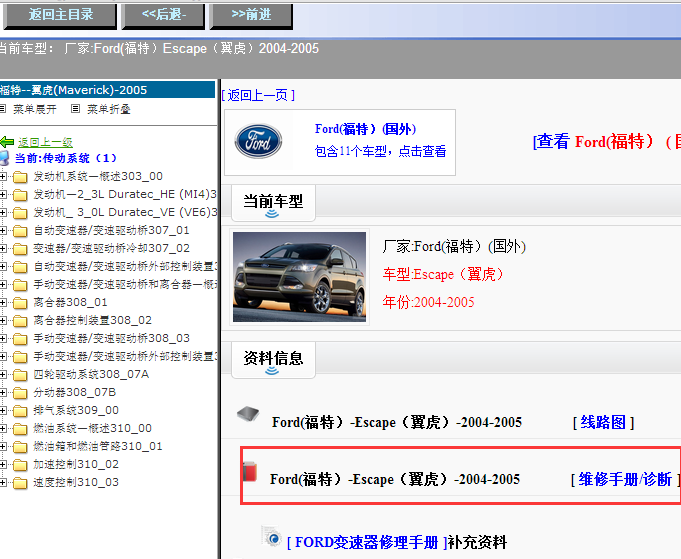The height and width of the screenshot is (559, 681).
Task: Click folder icon of 排气系统309_00
Action: point(20,411)
